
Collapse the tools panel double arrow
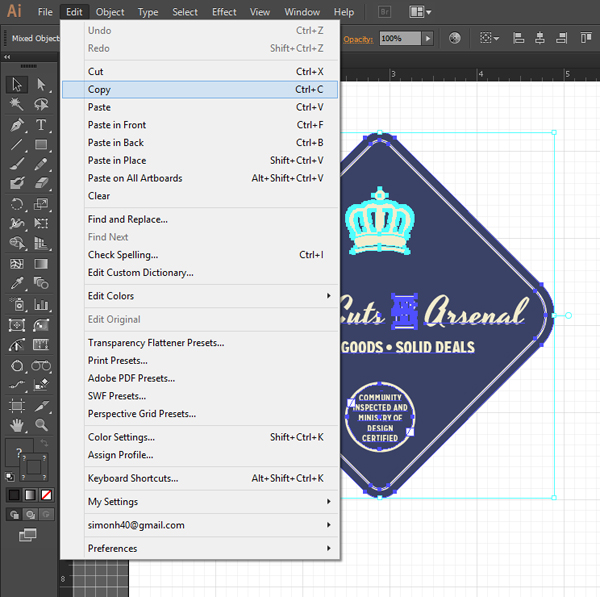pyautogui.click(x=7, y=57)
